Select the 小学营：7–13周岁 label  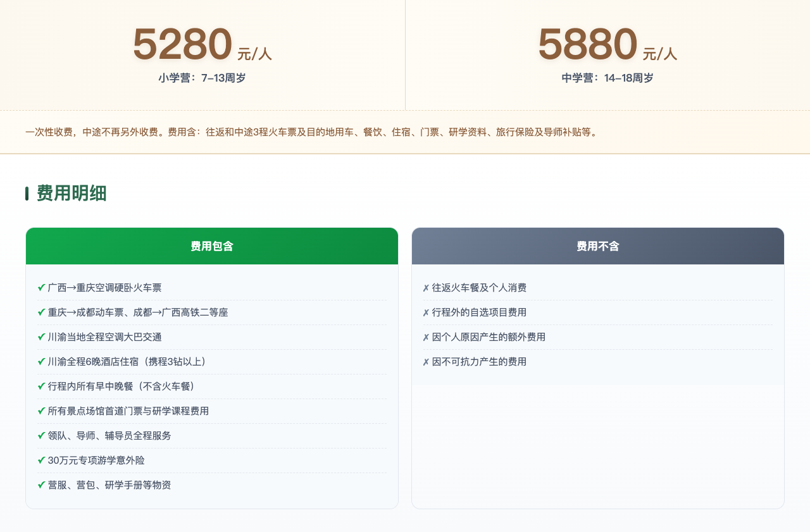201,78
